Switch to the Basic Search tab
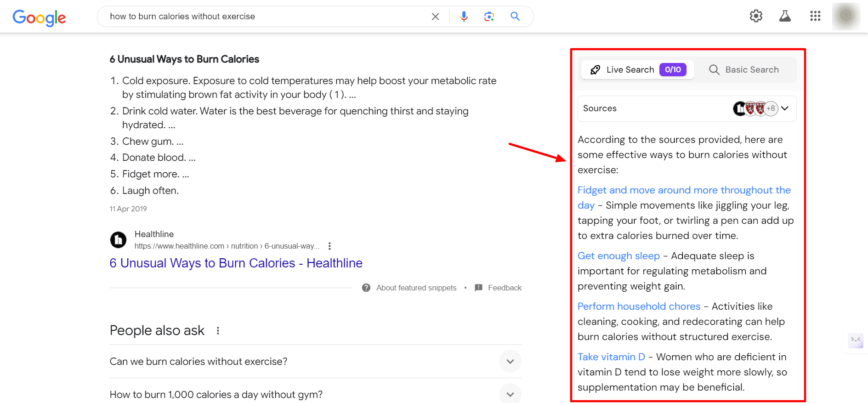 click(x=744, y=70)
